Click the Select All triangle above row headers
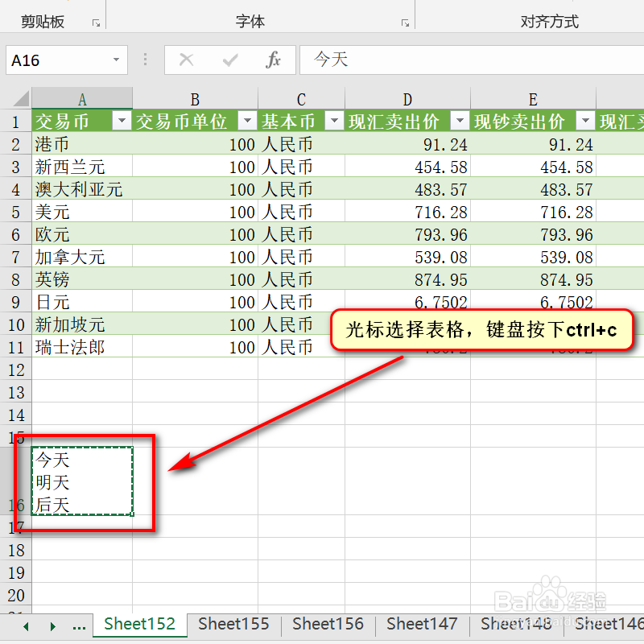Viewport: 644px width, 644px height. tap(22, 98)
